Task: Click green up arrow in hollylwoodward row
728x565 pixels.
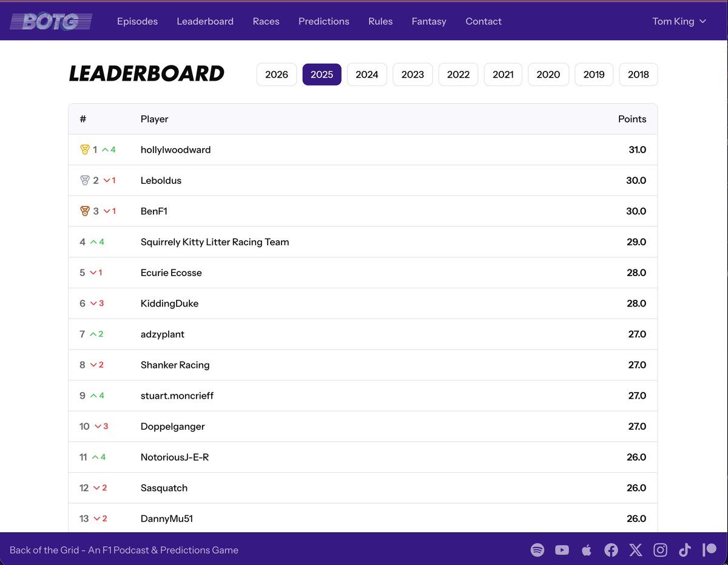Action: click(x=105, y=149)
